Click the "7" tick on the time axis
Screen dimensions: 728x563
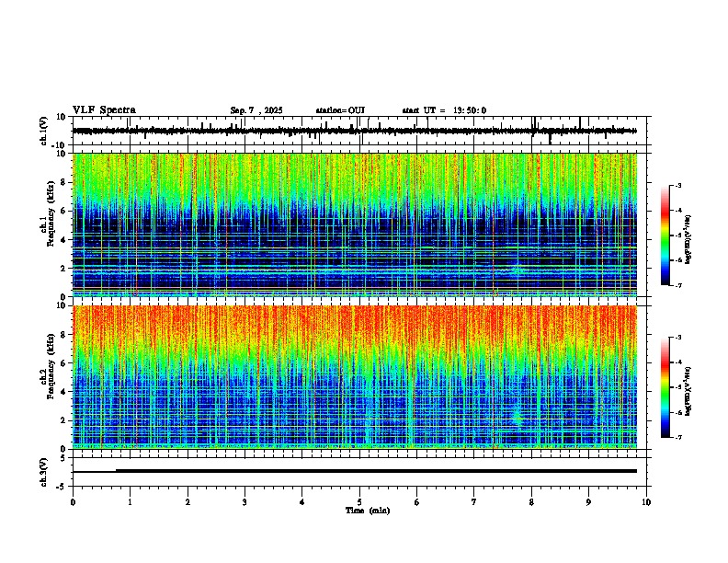(474, 502)
